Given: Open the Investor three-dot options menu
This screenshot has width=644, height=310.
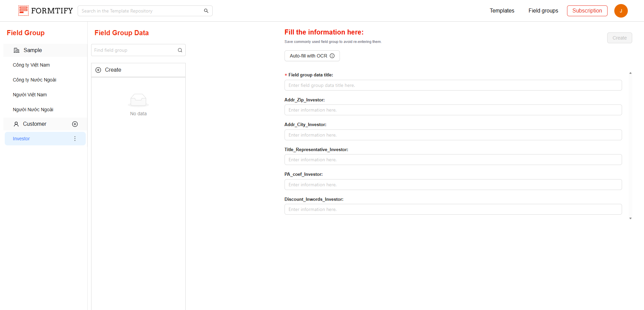Looking at the screenshot, I should 75,139.
